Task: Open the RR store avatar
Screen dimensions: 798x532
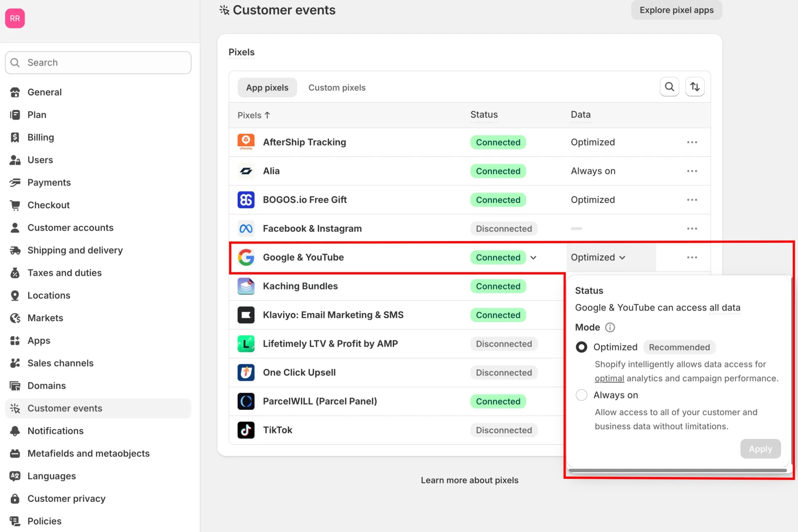Action: [15, 18]
